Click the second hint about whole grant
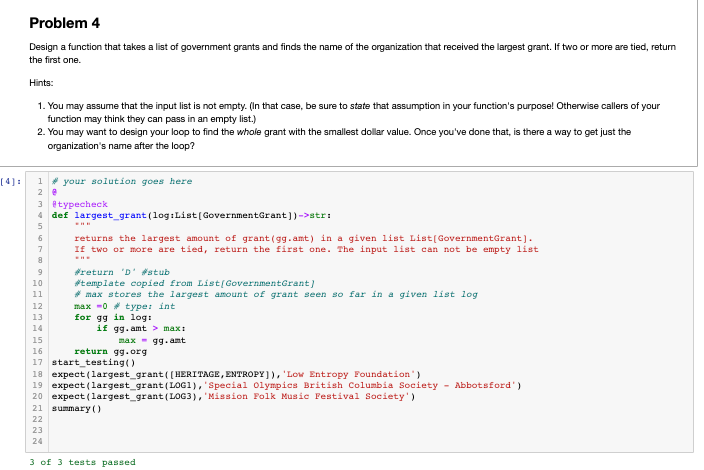Image resolution: width=704 pixels, height=470 pixels. tap(339, 139)
